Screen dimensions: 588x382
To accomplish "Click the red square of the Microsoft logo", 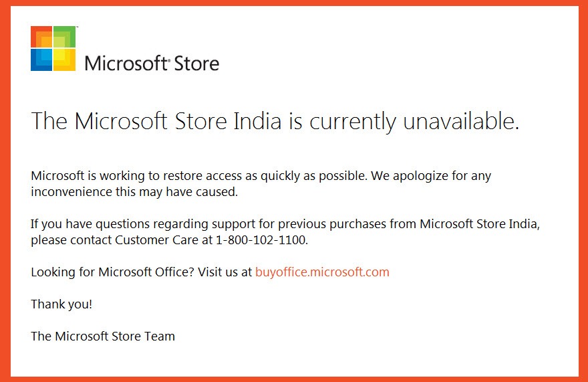I will pyautogui.click(x=41, y=36).
